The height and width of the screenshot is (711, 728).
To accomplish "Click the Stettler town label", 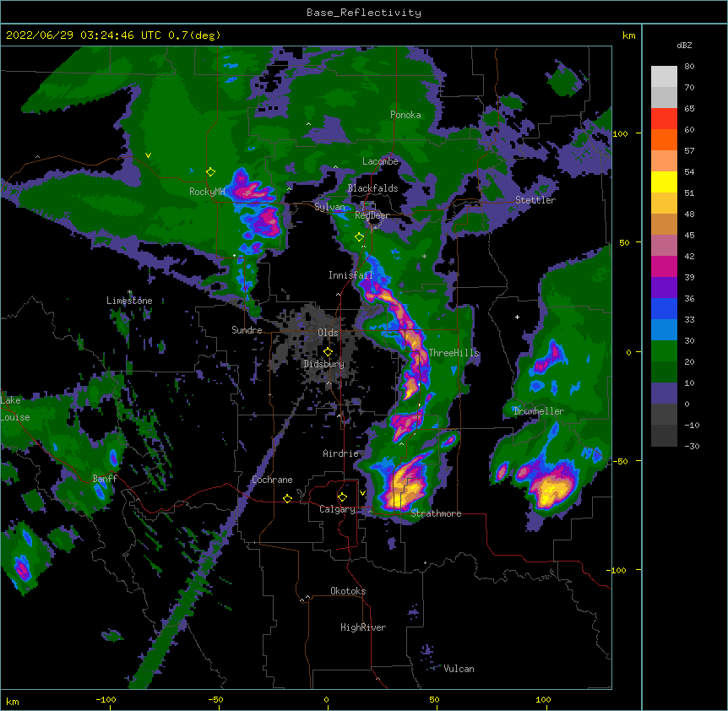I will (535, 200).
